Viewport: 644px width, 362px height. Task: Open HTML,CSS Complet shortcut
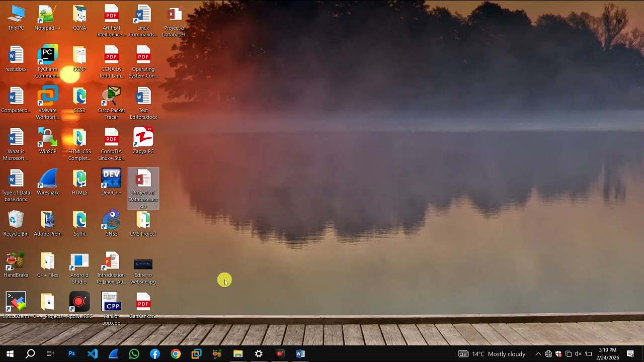tap(79, 145)
